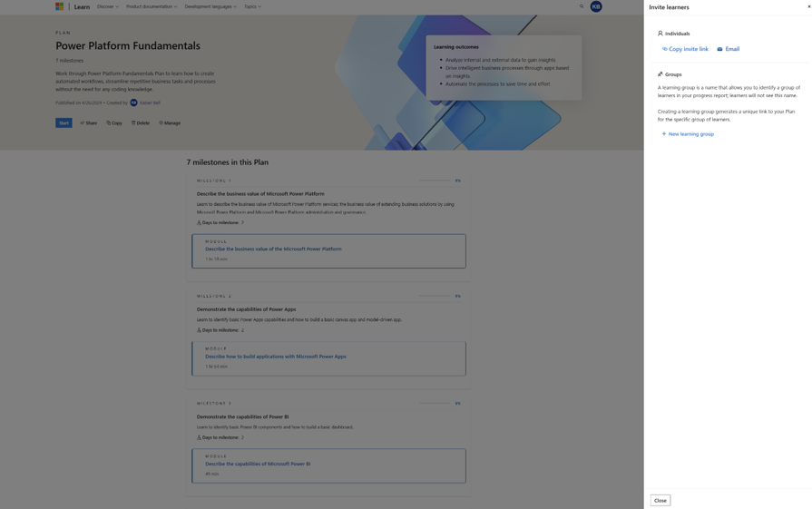Expand the Topics menu

[x=253, y=6]
